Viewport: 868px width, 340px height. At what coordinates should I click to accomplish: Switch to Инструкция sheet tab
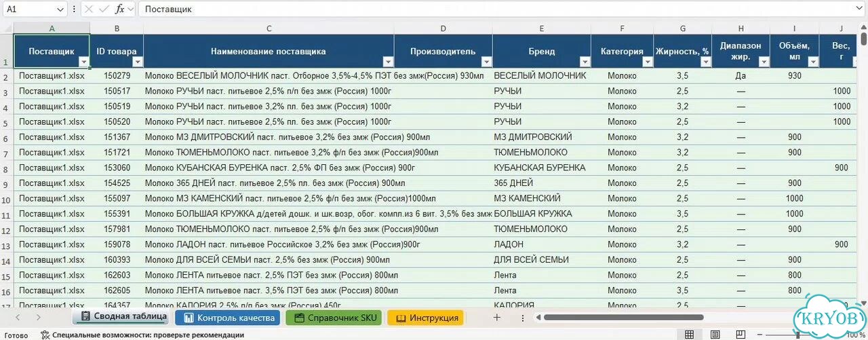426,318
